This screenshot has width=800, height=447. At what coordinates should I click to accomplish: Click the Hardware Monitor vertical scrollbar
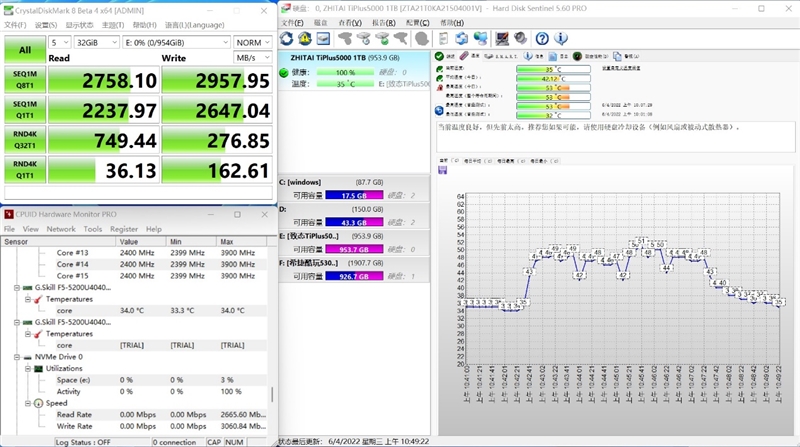(272, 394)
